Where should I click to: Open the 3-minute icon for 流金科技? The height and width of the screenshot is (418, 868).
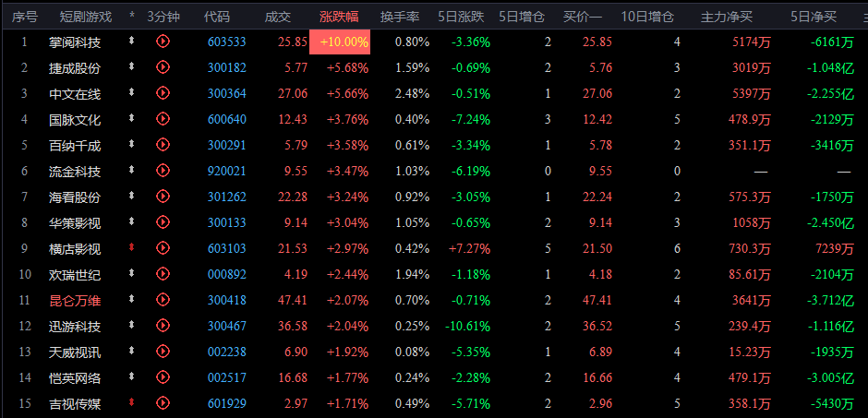point(163,171)
